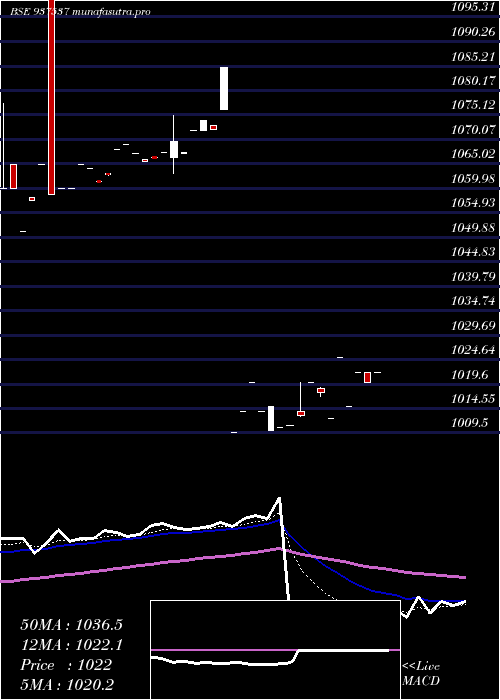Viewport: 500px width, 700px height.
Task: Click the 1070.07 price axis label
Action: [x=472, y=130]
